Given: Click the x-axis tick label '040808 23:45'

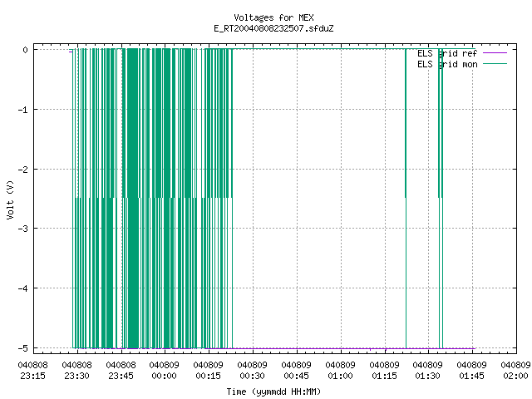Looking at the screenshot, I should [x=121, y=371].
